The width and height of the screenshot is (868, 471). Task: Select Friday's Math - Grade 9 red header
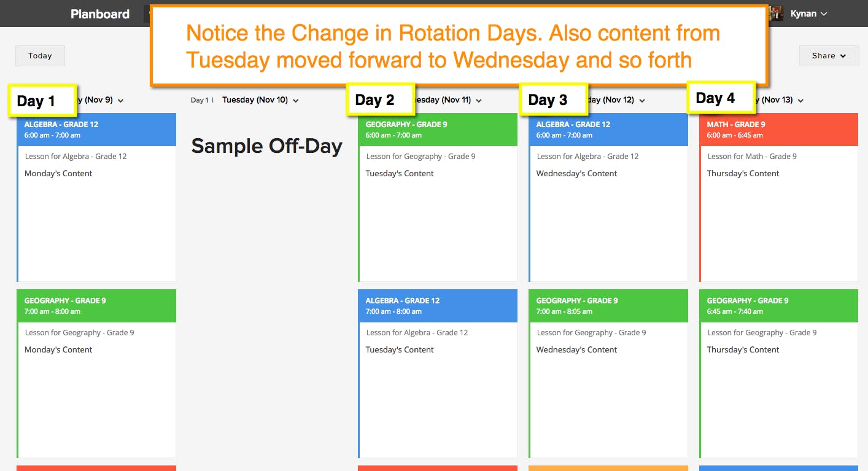click(778, 130)
